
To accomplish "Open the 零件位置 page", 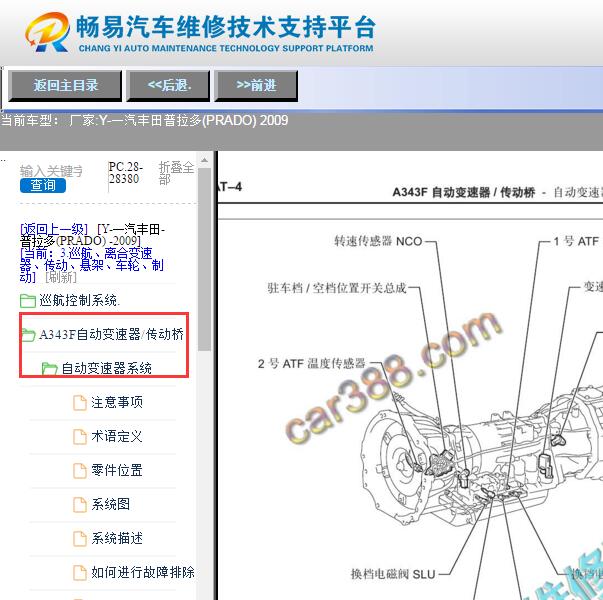I will point(117,470).
